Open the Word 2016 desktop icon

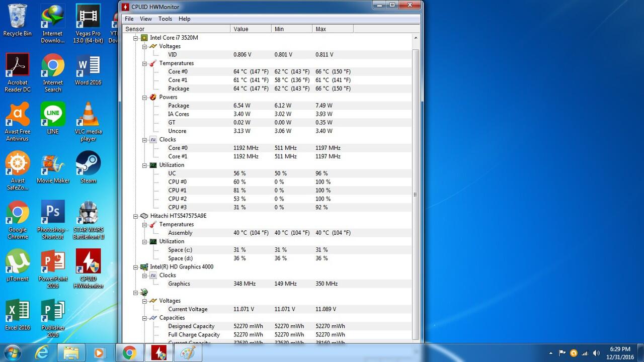coord(88,70)
